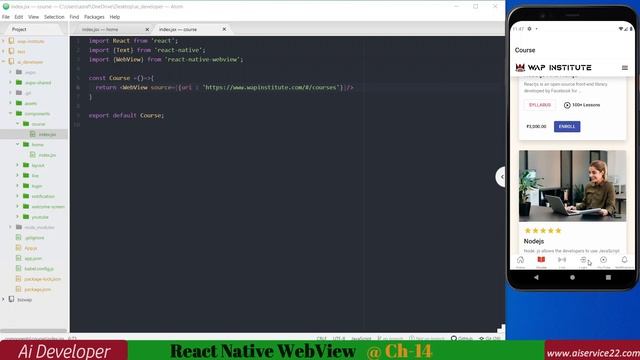The image size is (640, 360).
Task: Expand the layout folder
Action: pyautogui.click(x=18, y=165)
